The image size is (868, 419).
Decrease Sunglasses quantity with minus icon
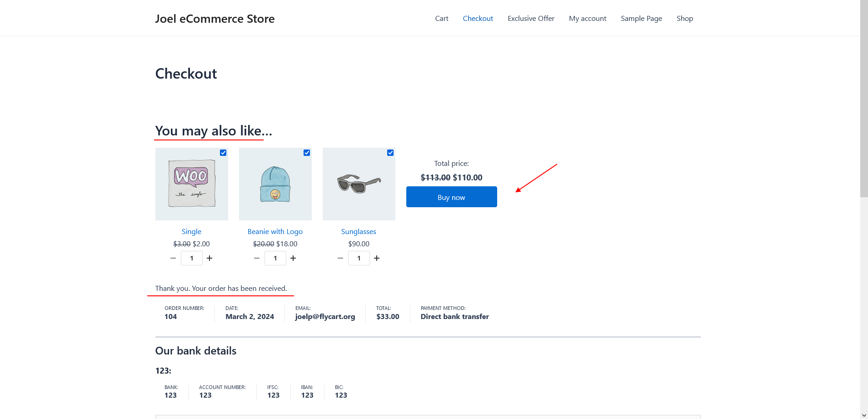(340, 258)
